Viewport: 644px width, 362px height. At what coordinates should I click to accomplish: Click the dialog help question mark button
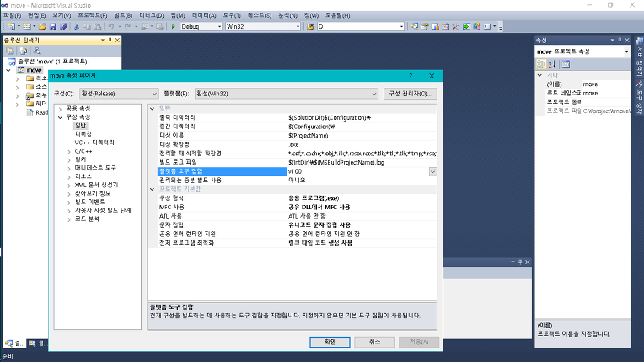pyautogui.click(x=411, y=76)
